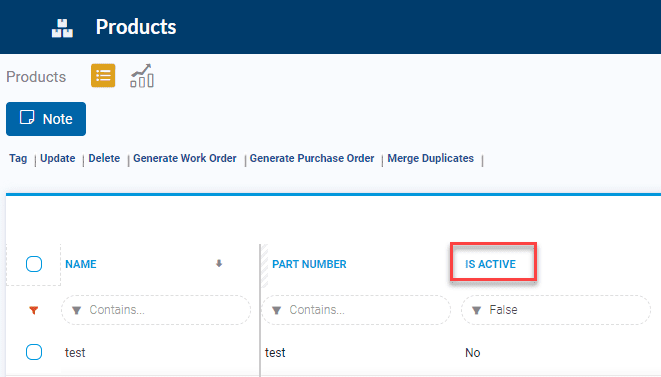Click the Note button
This screenshot has width=661, height=377.
[x=46, y=119]
